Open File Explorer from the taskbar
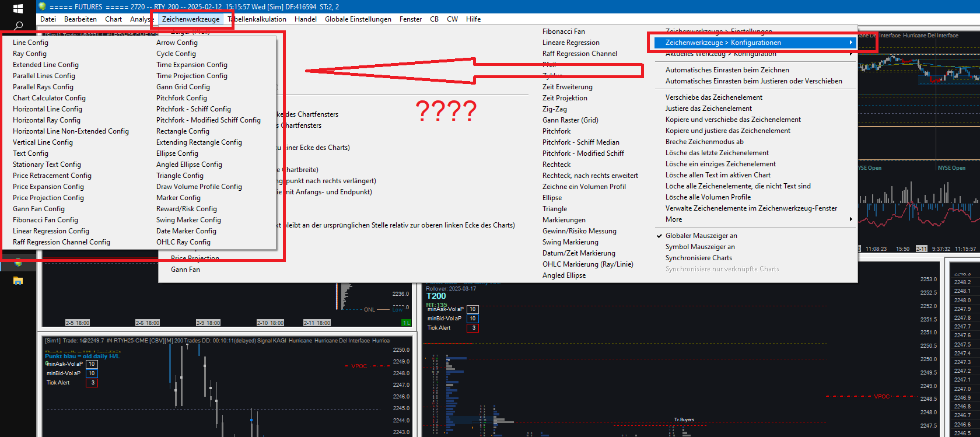The width and height of the screenshot is (980, 437). click(18, 281)
